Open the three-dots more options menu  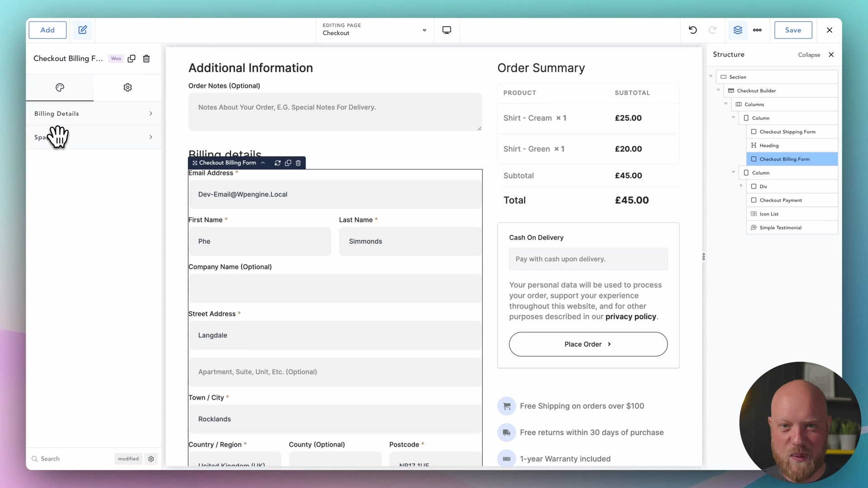[x=757, y=30]
